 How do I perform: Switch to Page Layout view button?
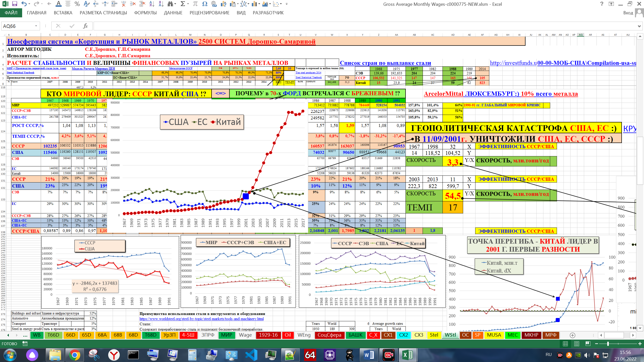577,344
